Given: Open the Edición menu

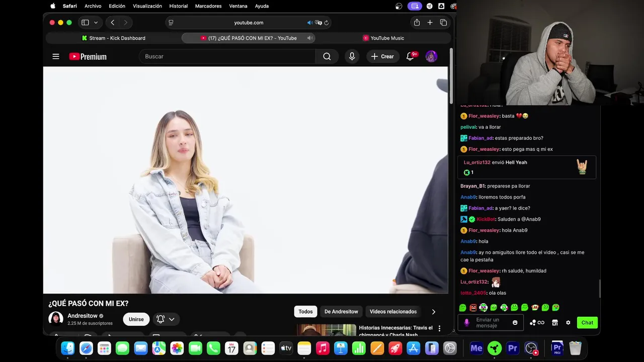Looking at the screenshot, I should (117, 6).
